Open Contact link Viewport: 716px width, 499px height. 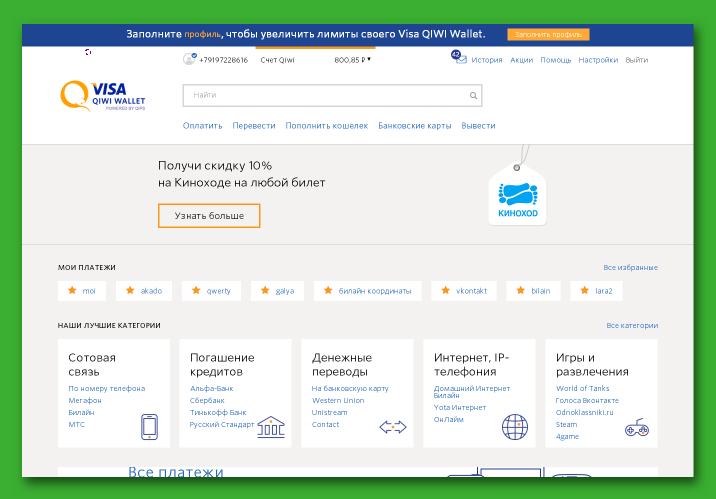coord(325,425)
